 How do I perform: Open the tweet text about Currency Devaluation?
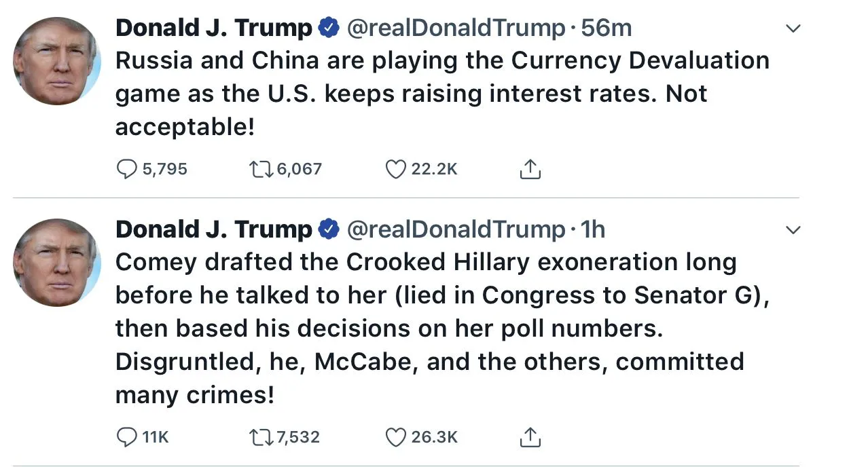click(x=441, y=94)
